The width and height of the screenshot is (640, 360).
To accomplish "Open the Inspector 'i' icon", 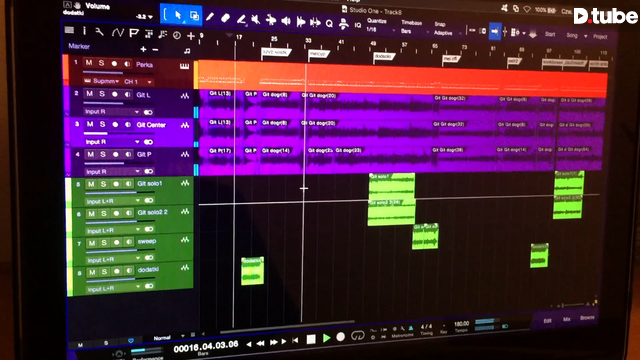I will [x=84, y=31].
